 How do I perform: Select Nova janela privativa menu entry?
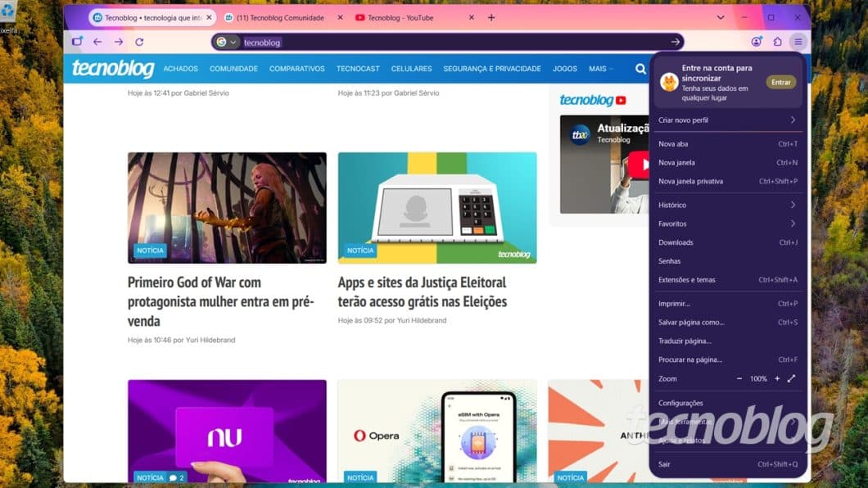tap(727, 181)
